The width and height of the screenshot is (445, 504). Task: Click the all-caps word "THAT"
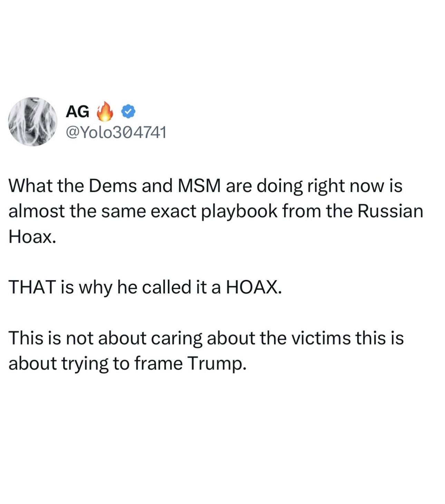[x=32, y=287]
